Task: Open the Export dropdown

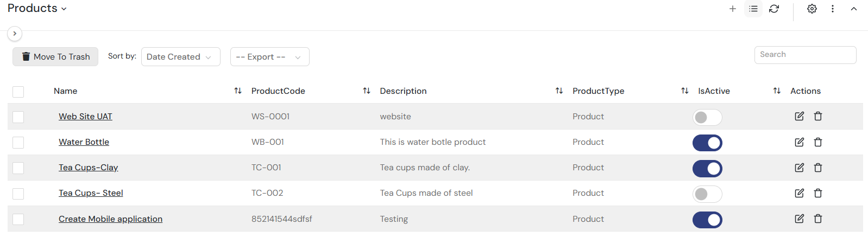Action: (x=269, y=57)
